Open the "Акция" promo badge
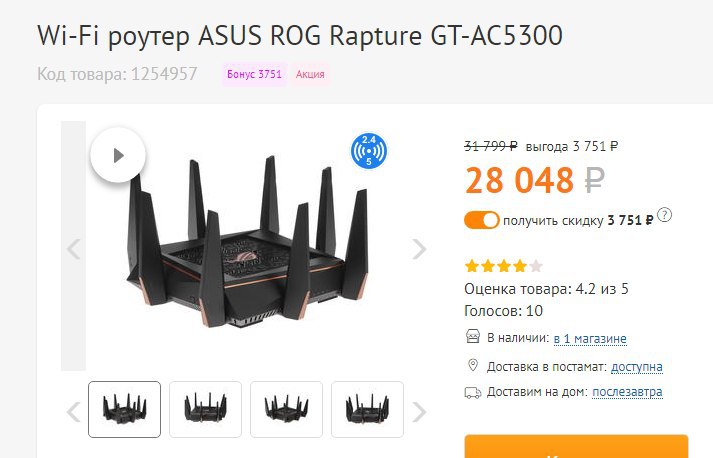The height and width of the screenshot is (458, 713). tap(310, 74)
